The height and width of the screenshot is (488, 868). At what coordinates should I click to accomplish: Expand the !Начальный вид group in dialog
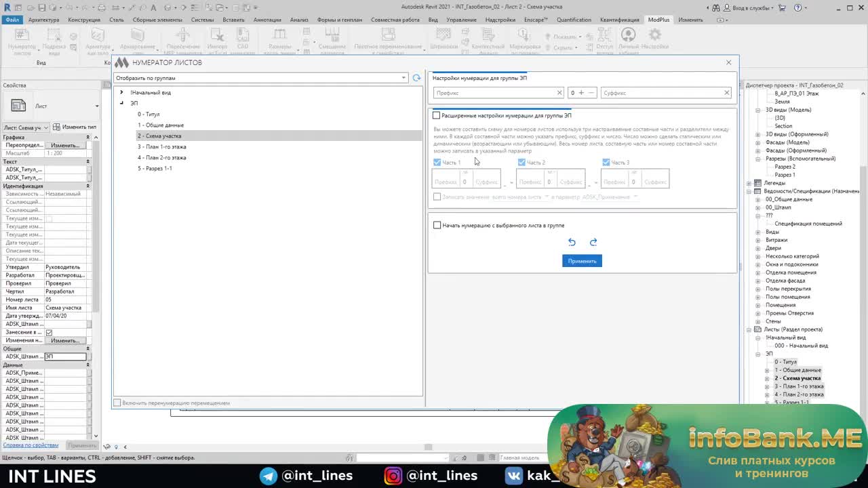121,92
